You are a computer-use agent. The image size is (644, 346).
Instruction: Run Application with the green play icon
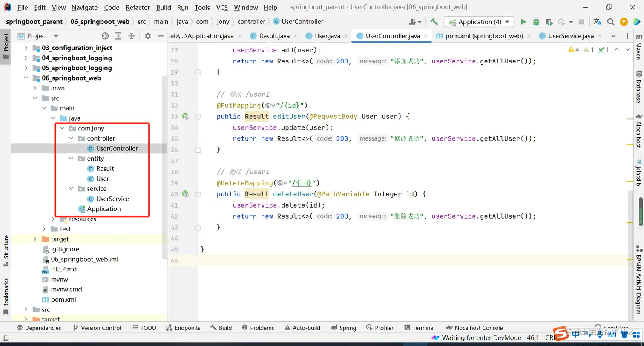pos(523,22)
